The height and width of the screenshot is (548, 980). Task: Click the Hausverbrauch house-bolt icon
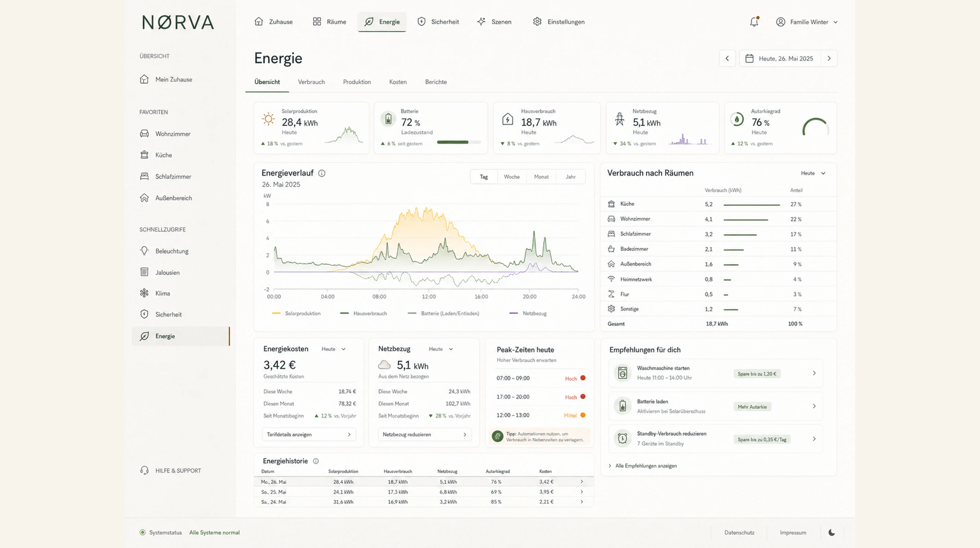pos(507,119)
